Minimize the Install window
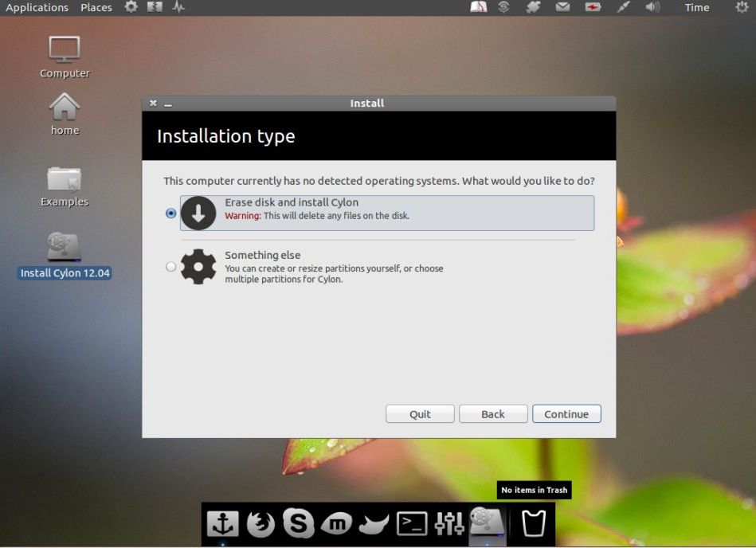The image size is (756, 548). [168, 104]
